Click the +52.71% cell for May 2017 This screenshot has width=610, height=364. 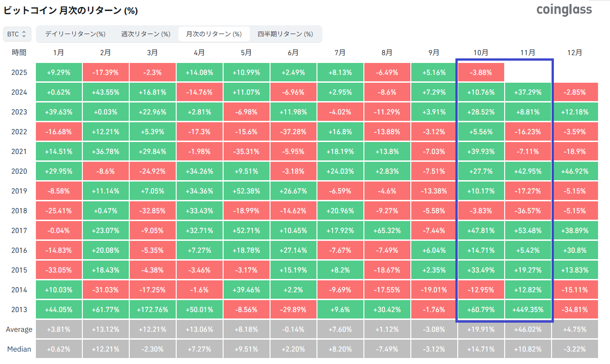(246, 230)
